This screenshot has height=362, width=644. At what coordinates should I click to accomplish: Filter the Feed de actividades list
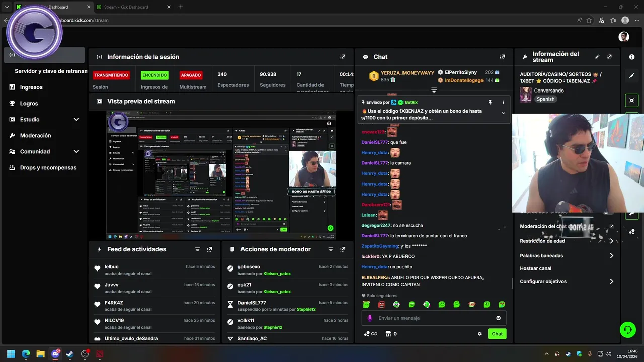(197, 249)
